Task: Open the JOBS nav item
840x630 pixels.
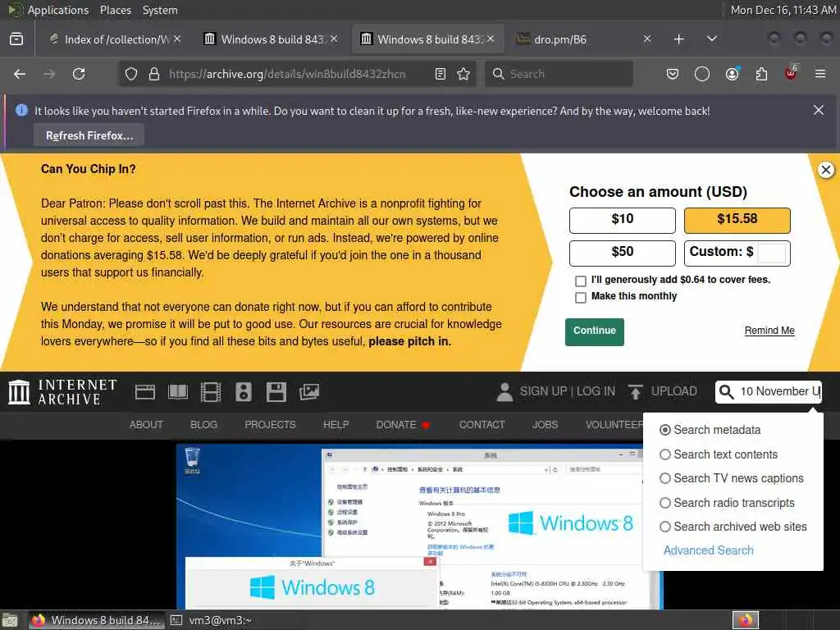Action: (x=545, y=425)
